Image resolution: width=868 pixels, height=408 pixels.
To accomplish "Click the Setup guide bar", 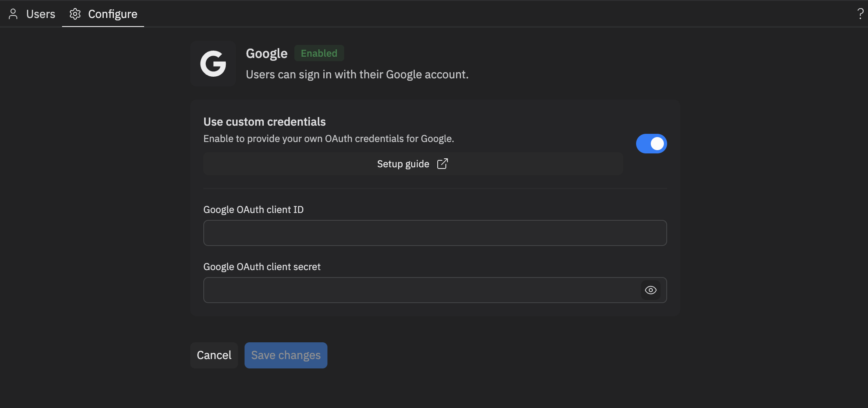I will click(412, 163).
